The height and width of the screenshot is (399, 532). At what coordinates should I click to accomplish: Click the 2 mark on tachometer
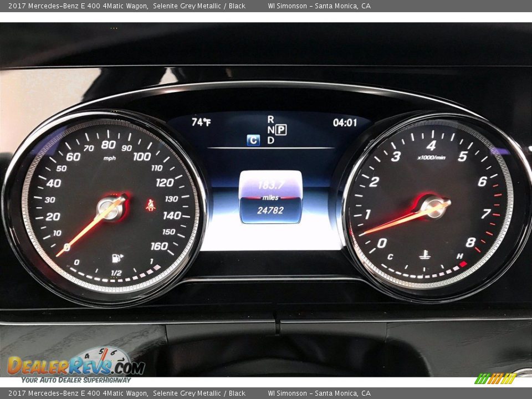click(374, 182)
